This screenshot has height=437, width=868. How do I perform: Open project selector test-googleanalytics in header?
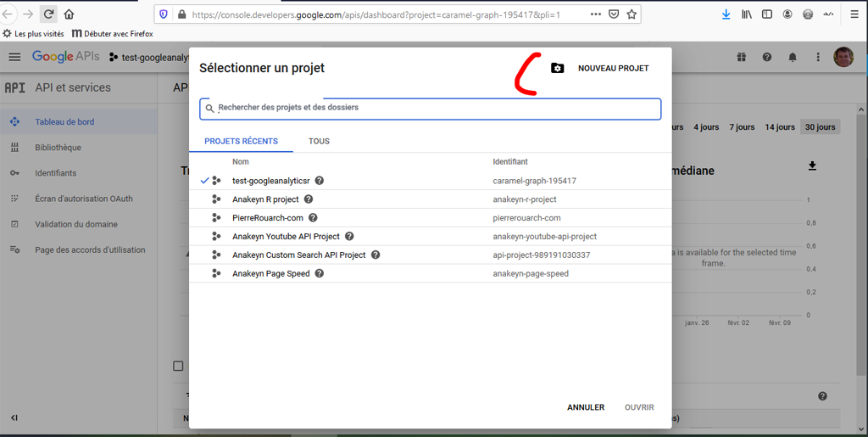point(148,57)
